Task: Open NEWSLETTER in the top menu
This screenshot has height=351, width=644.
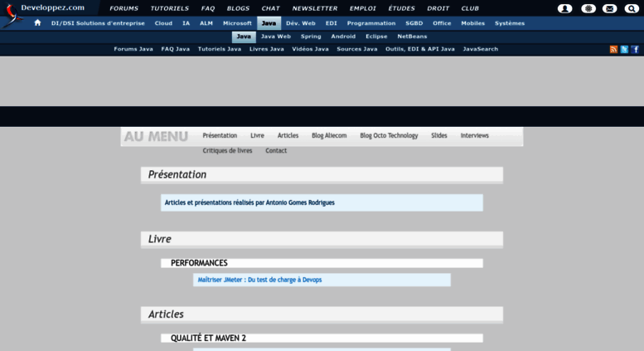Action: click(315, 8)
